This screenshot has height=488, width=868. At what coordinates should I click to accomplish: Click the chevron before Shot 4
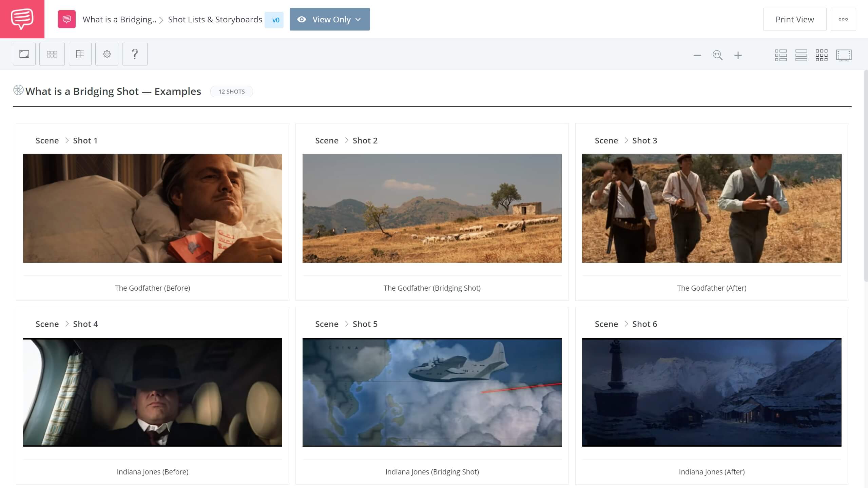point(67,324)
